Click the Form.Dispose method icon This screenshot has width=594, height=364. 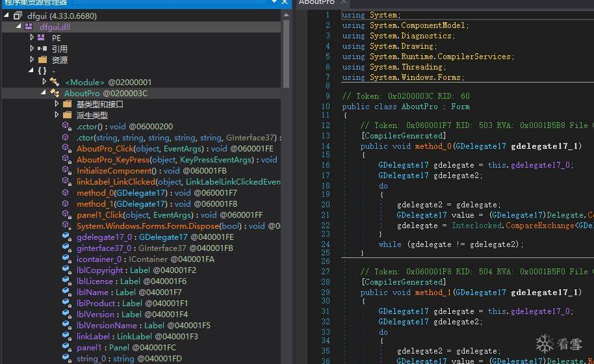click(x=67, y=226)
